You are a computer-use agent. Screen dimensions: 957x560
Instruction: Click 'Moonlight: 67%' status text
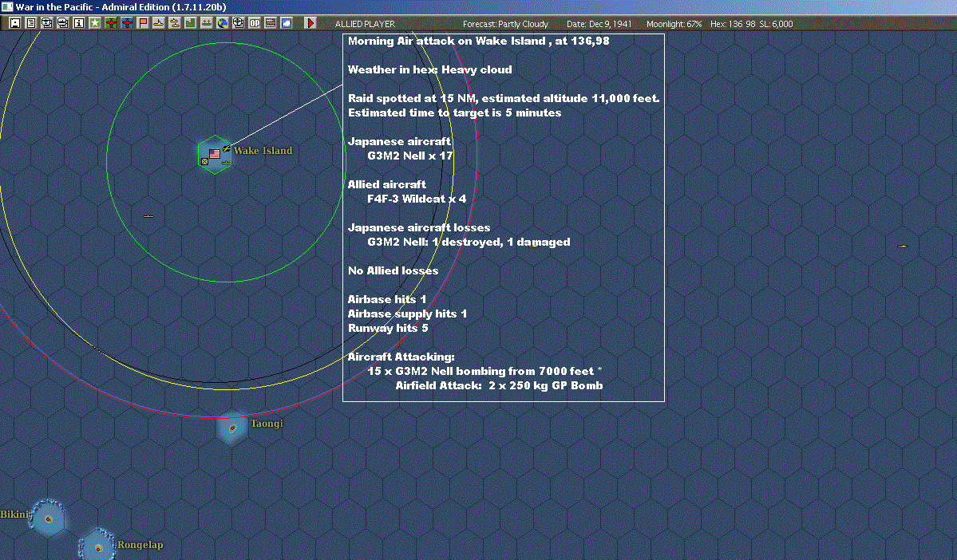pyautogui.click(x=674, y=24)
